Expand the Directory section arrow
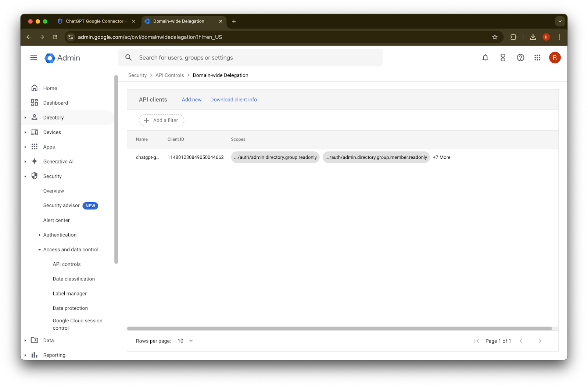This screenshot has height=387, width=588. tap(25, 118)
